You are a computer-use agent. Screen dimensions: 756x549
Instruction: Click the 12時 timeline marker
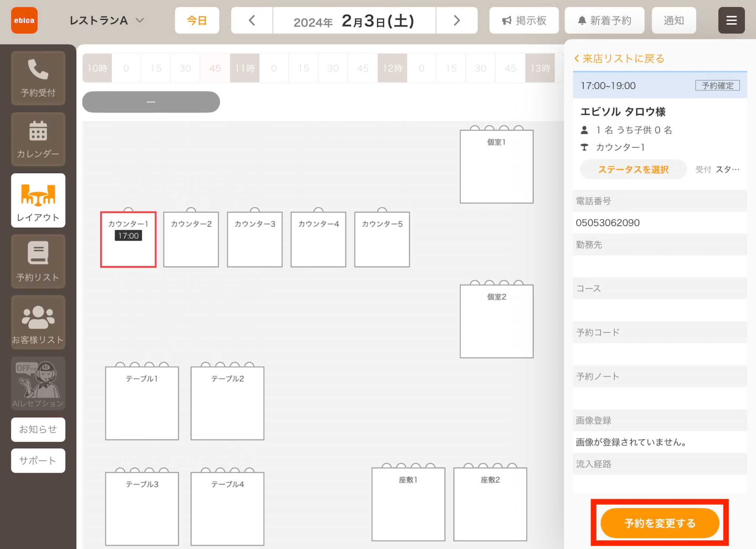(392, 68)
